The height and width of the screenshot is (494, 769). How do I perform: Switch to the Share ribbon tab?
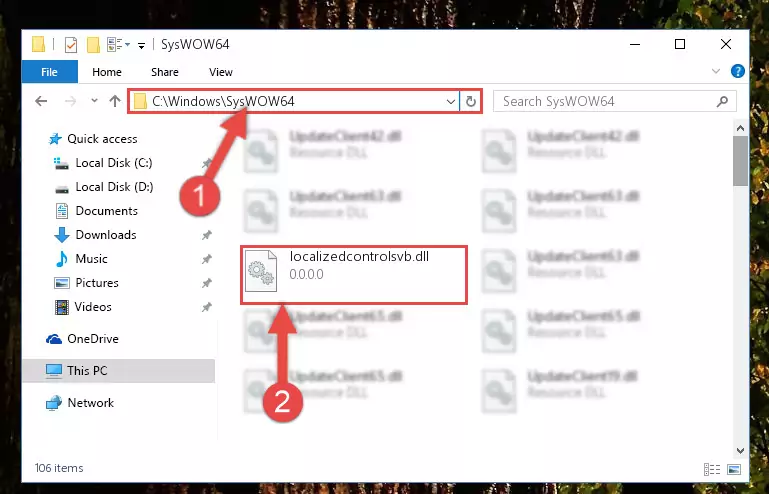pyautogui.click(x=165, y=72)
